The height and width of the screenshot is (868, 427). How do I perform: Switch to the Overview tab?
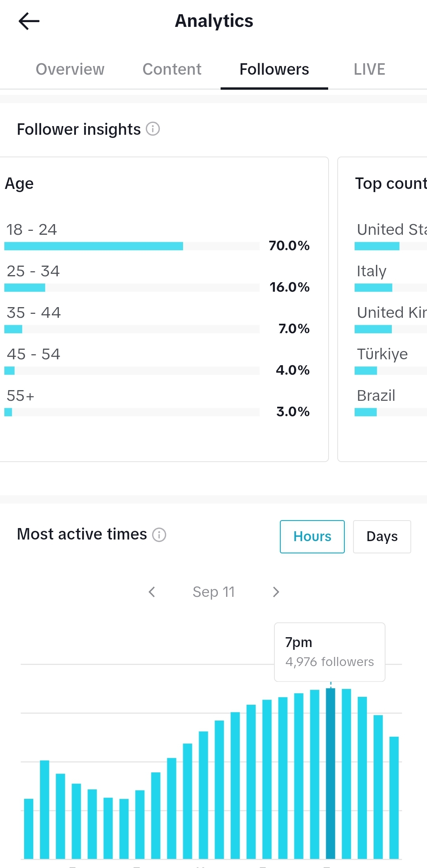point(70,69)
